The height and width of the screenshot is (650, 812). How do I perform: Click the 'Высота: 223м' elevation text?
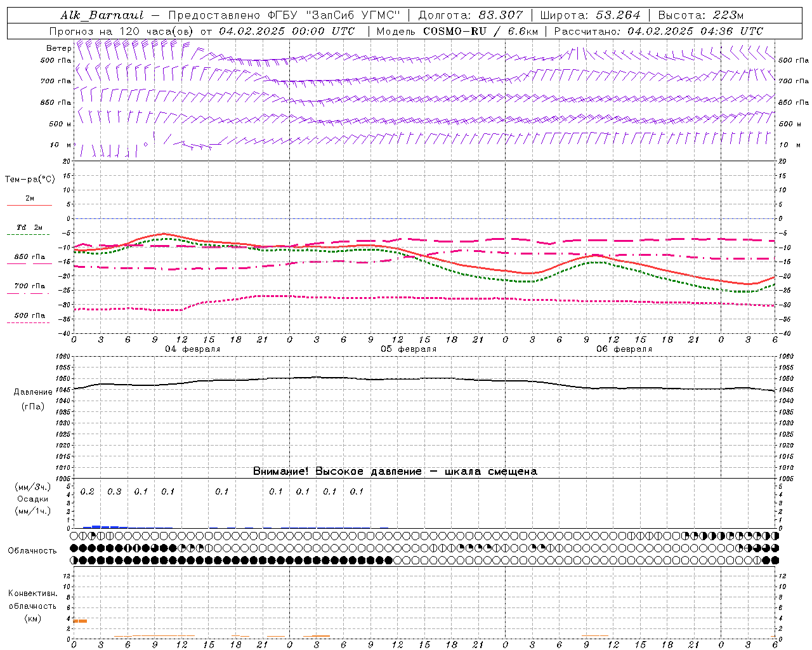pyautogui.click(x=700, y=15)
